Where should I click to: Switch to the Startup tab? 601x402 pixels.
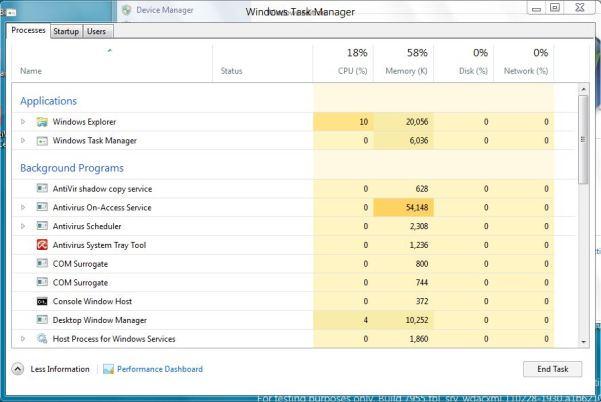coord(66,31)
